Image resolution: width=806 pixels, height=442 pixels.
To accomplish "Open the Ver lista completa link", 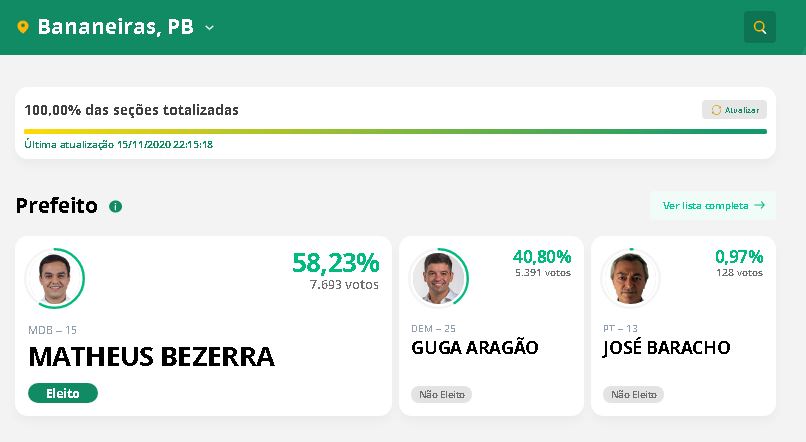I will pyautogui.click(x=705, y=205).
